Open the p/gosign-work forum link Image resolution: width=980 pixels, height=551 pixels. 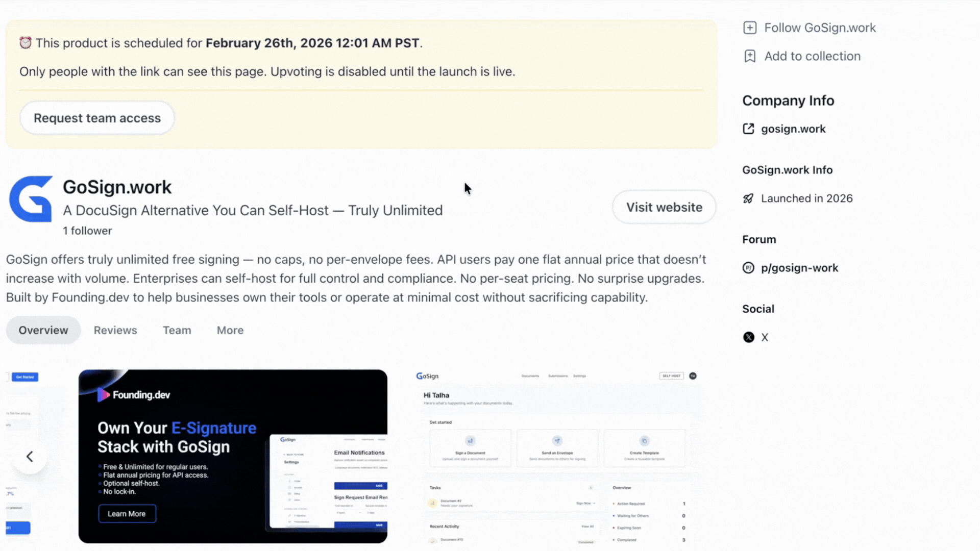pos(799,268)
